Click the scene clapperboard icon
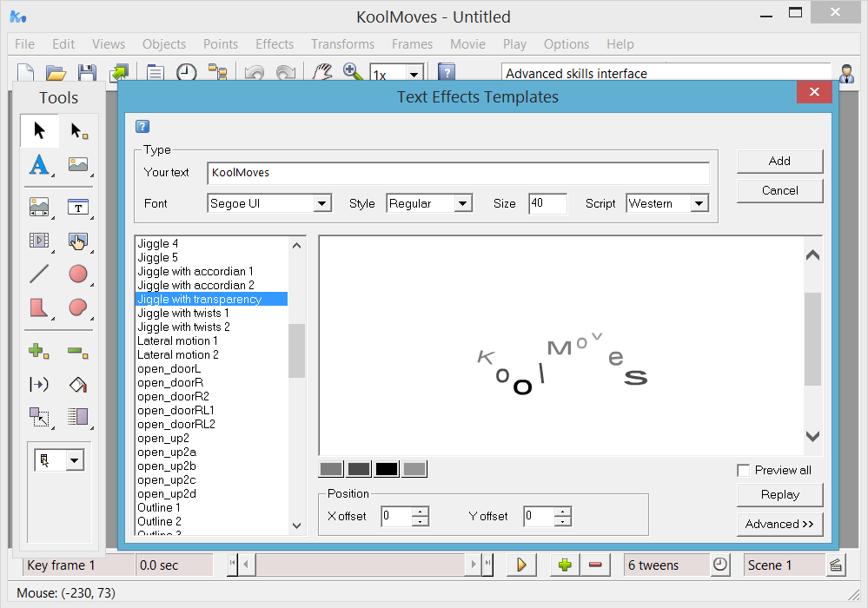Image resolution: width=868 pixels, height=608 pixels. coord(836,565)
